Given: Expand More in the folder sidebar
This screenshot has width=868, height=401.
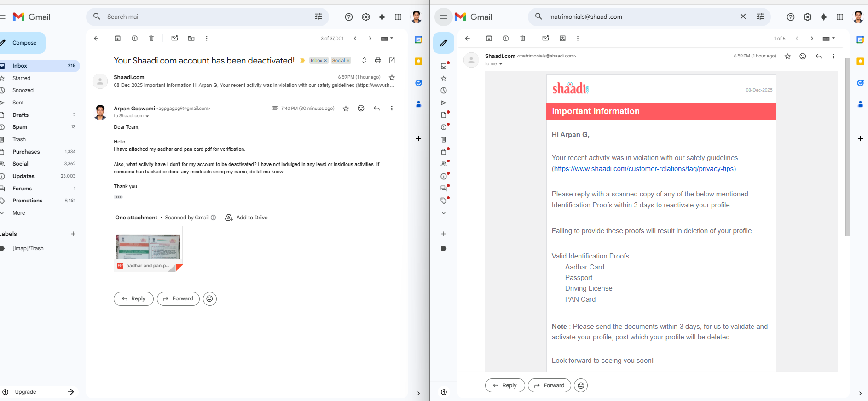Looking at the screenshot, I should click(19, 213).
